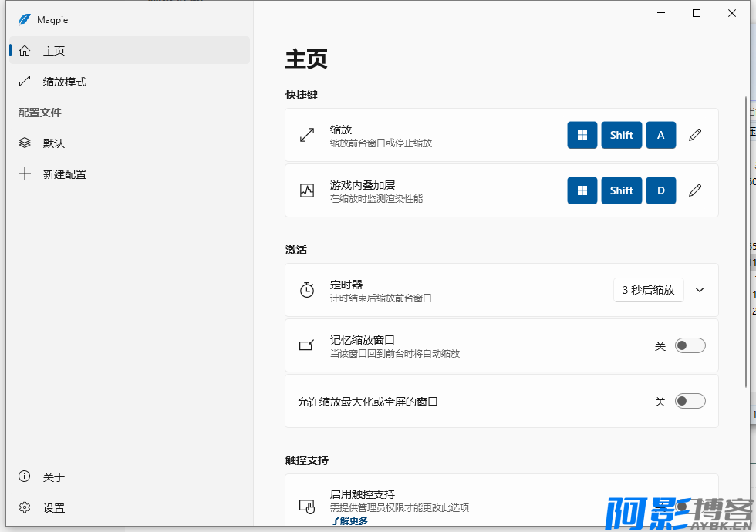Maximize the Magpie window
Image resolution: width=756 pixels, height=532 pixels.
click(x=696, y=13)
